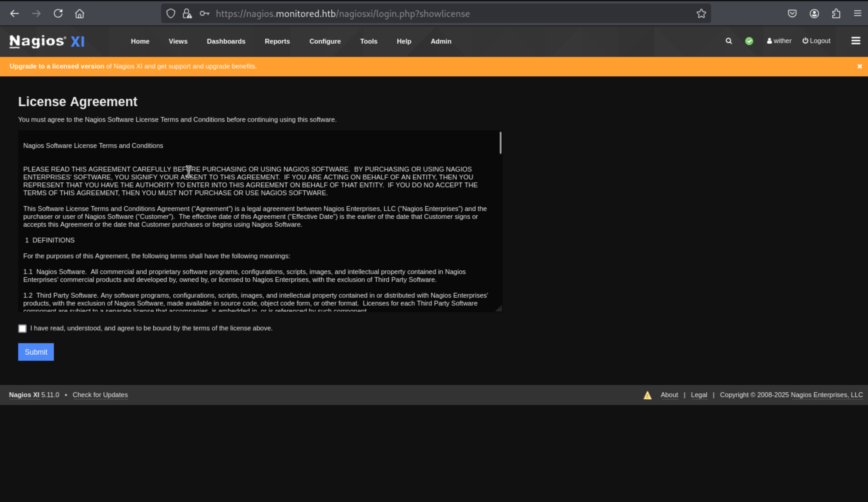Bookmark this page with the star icon
The width and height of the screenshot is (868, 502).
click(x=701, y=14)
